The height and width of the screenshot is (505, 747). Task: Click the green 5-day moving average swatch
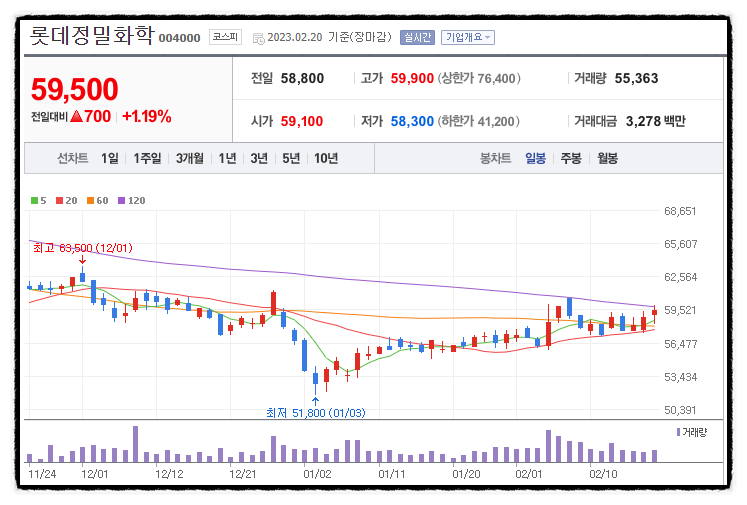(34, 201)
